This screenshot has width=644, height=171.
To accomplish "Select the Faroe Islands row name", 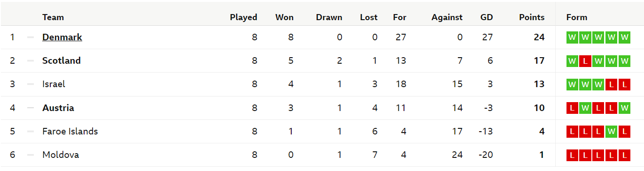I will (x=70, y=132).
